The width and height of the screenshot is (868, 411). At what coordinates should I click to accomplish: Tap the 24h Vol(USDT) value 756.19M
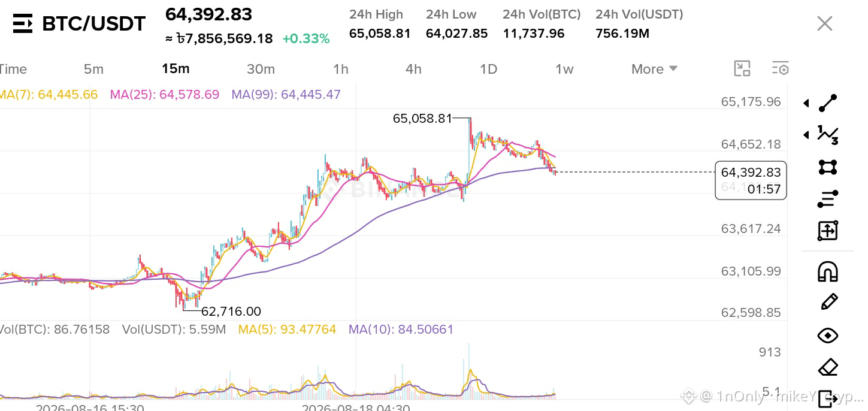coord(622,34)
